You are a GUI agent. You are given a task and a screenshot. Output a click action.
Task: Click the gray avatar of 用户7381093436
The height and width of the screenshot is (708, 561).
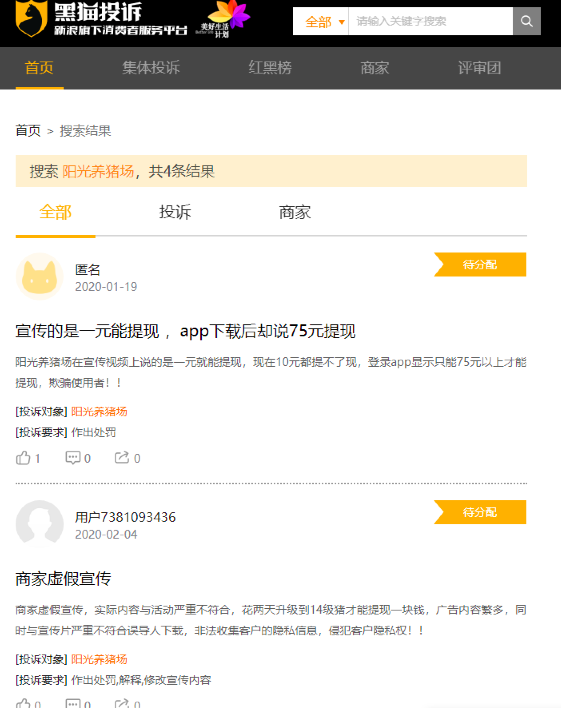(x=40, y=524)
